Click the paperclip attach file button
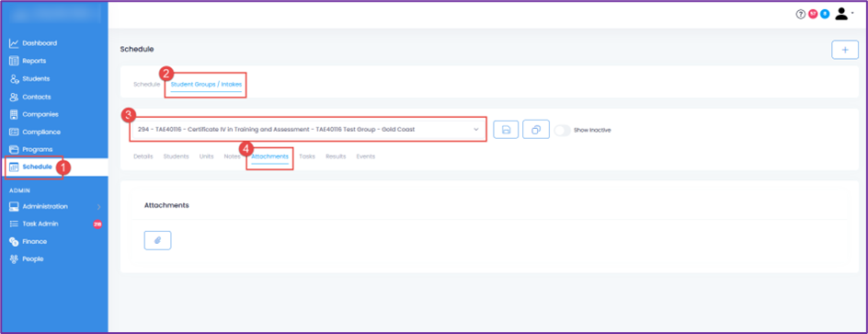This screenshot has width=868, height=334. (157, 240)
